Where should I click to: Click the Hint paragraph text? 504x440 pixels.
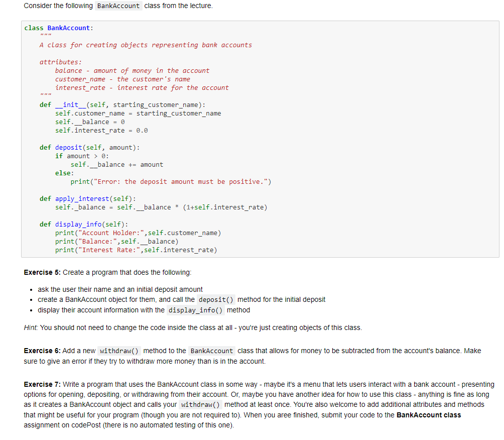coord(193,328)
